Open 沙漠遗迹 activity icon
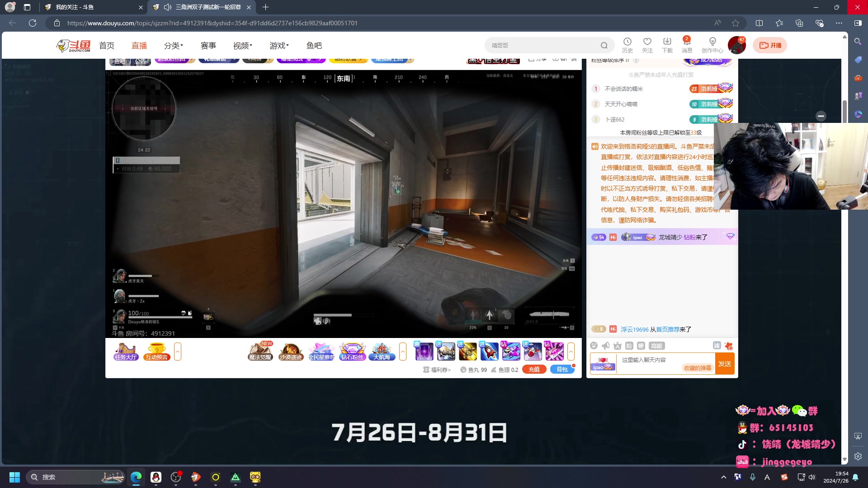 [291, 351]
